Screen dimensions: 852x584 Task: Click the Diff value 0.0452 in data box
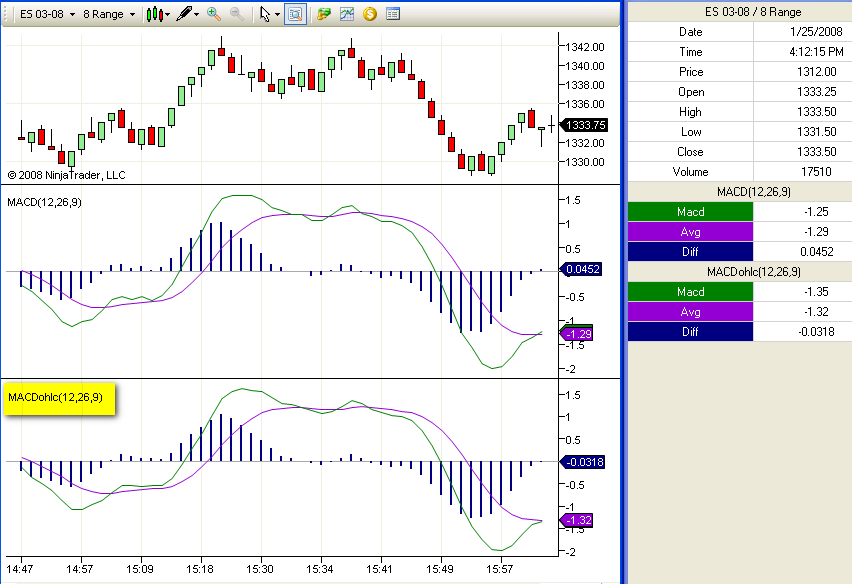tap(817, 252)
